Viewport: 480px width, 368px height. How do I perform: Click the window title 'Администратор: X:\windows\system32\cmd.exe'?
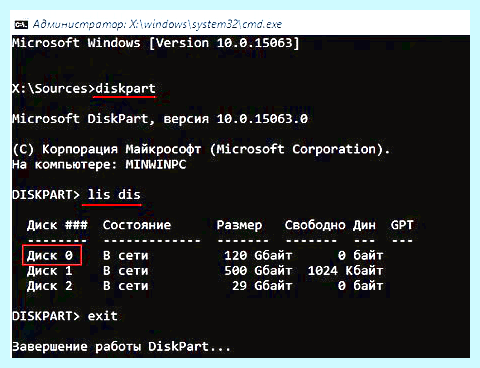tap(157, 24)
